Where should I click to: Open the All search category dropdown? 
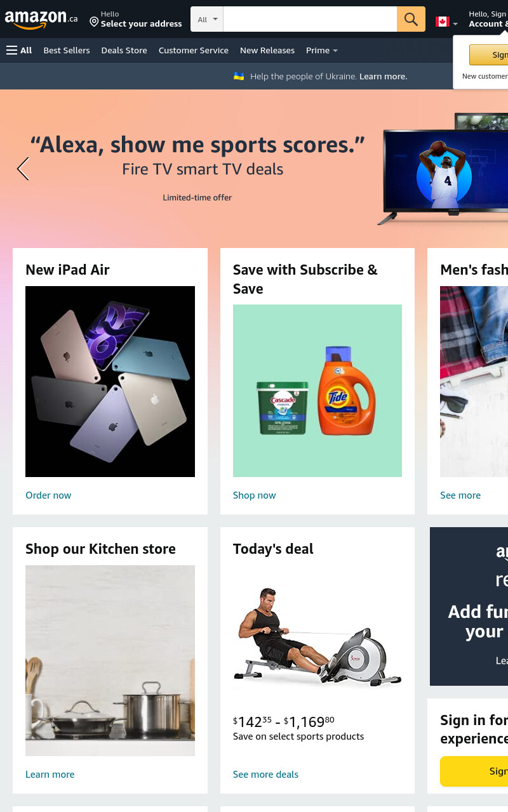coord(207,19)
